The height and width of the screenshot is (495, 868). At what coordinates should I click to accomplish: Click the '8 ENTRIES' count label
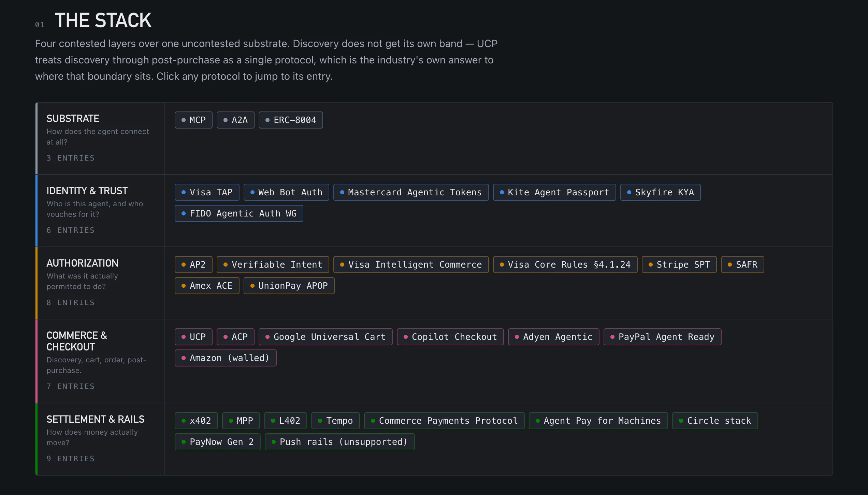[x=70, y=303]
